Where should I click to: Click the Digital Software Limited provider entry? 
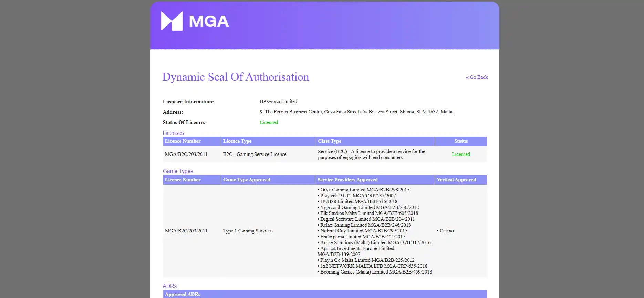[366, 219]
